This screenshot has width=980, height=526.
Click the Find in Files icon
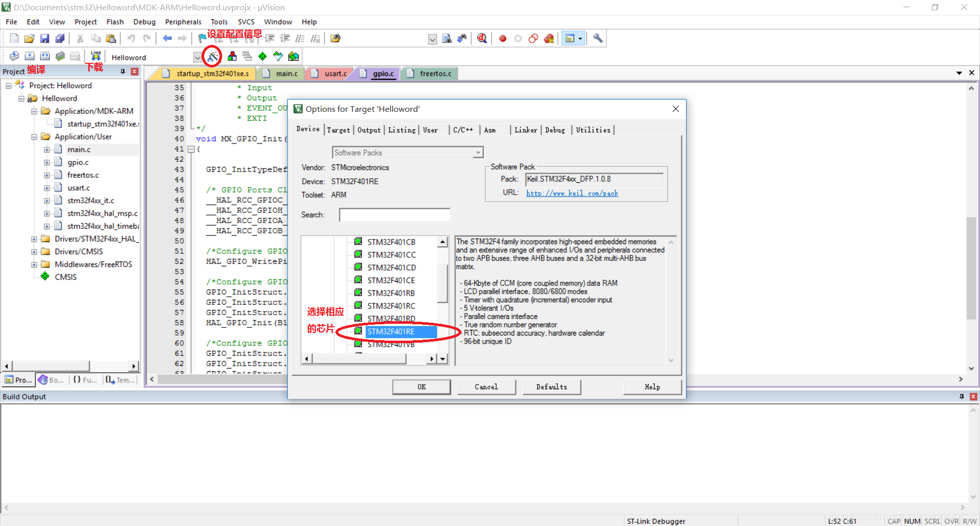coord(447,38)
